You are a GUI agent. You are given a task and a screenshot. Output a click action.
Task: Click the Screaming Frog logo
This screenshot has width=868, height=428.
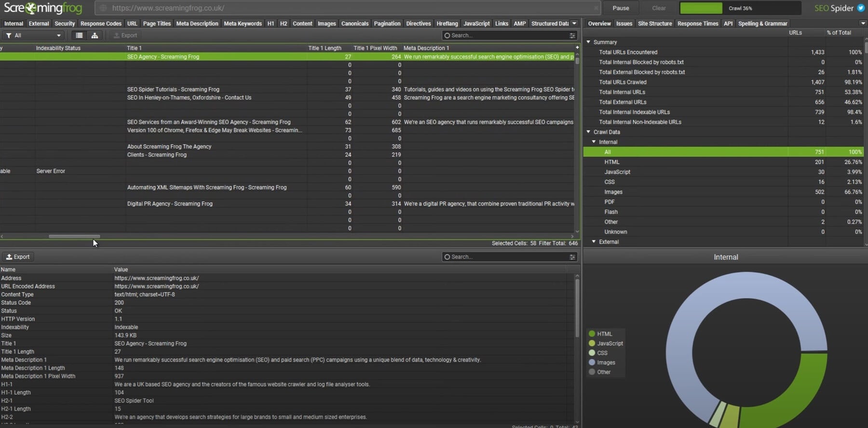(42, 8)
